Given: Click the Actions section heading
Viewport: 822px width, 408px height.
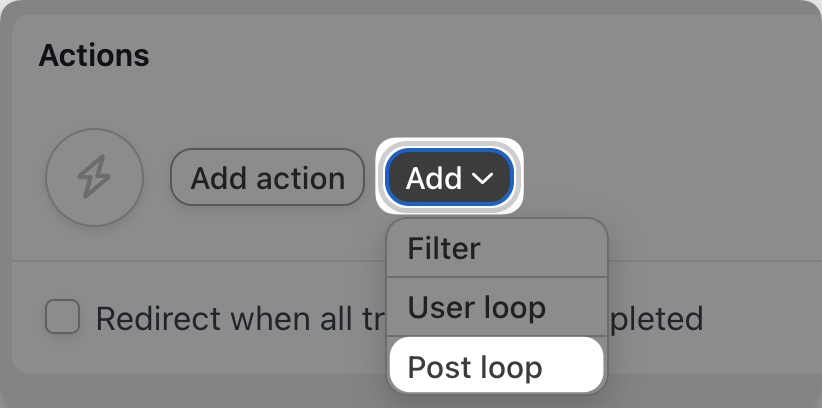Looking at the screenshot, I should click(x=94, y=55).
